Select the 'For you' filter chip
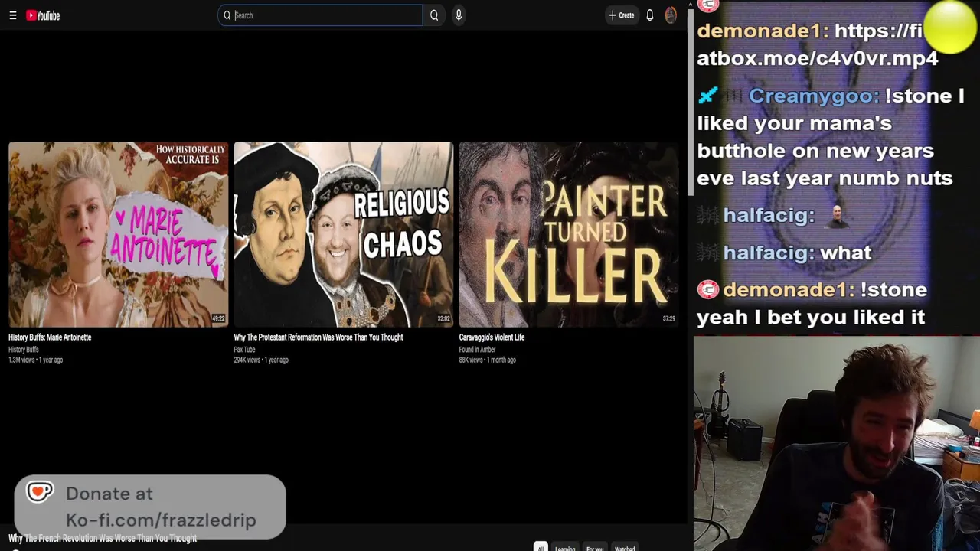 click(595, 547)
